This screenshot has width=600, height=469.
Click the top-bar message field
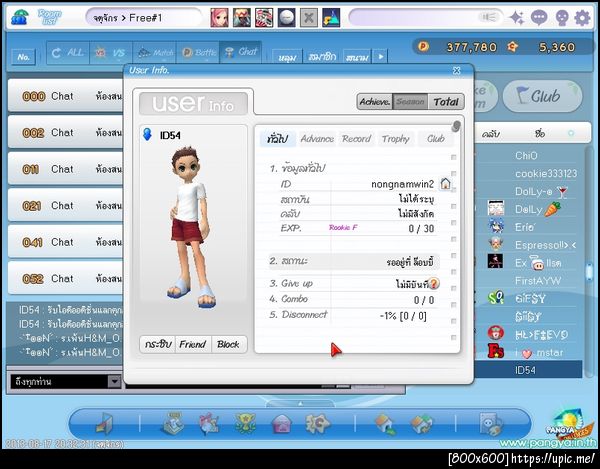click(426, 18)
